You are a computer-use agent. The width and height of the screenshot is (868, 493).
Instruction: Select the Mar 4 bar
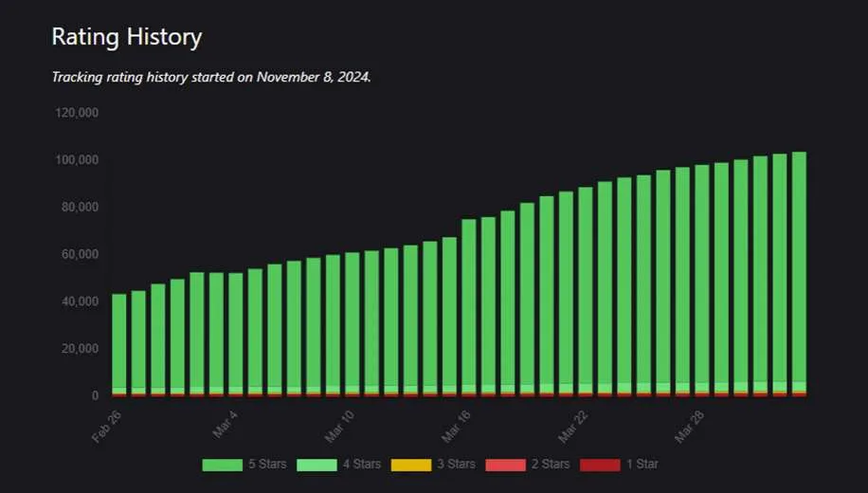[236, 335]
